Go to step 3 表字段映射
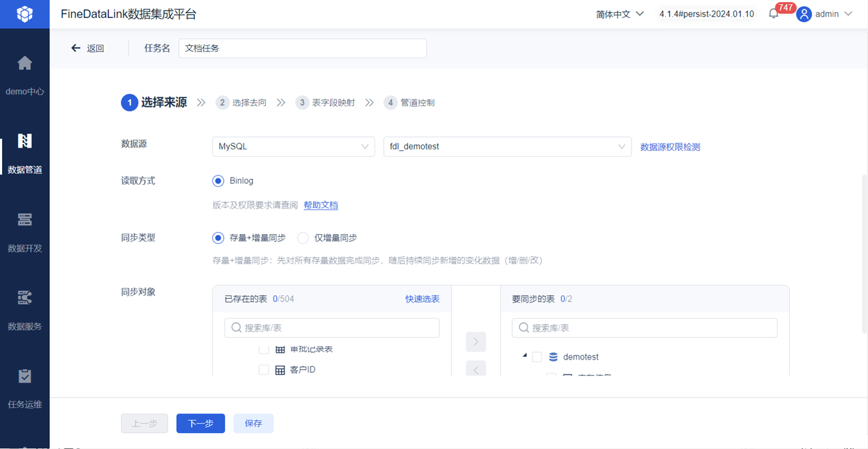 (x=325, y=103)
